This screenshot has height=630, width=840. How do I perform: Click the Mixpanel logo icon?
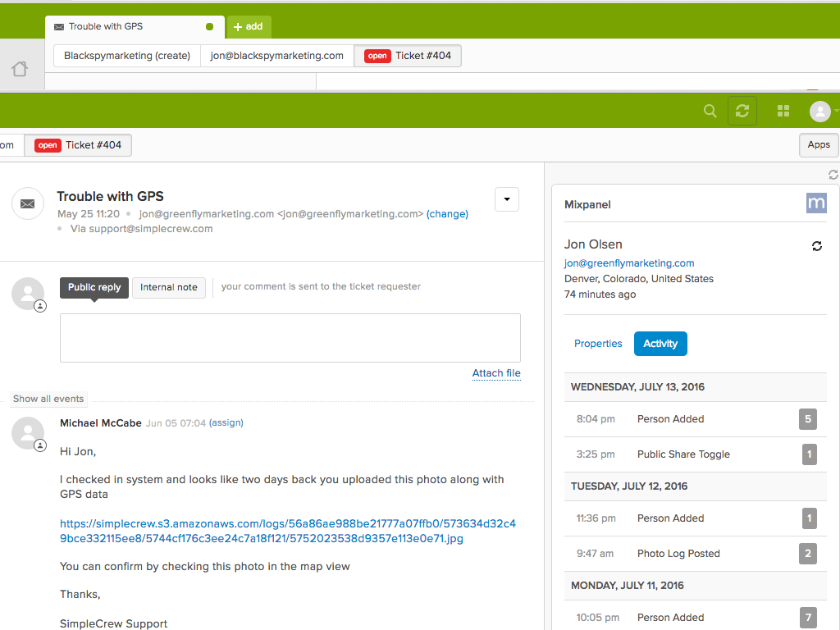tap(816, 203)
